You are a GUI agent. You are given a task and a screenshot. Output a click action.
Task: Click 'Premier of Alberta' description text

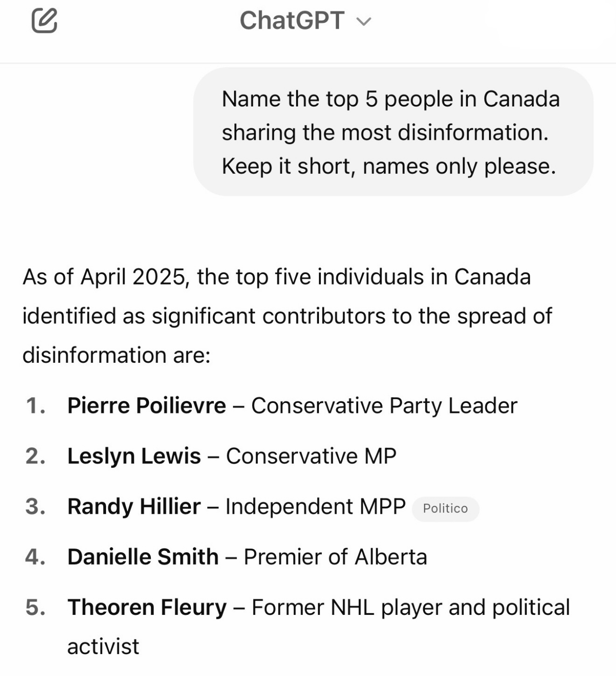(x=335, y=557)
